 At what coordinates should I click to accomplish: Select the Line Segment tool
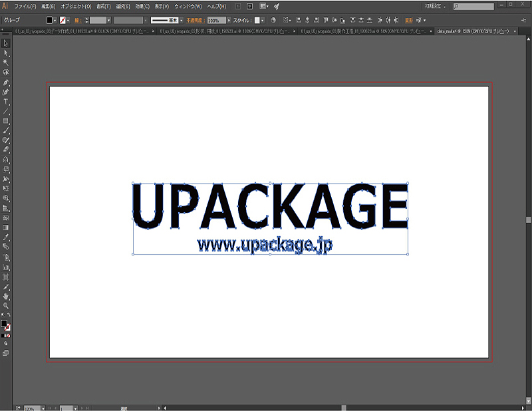coord(5,111)
